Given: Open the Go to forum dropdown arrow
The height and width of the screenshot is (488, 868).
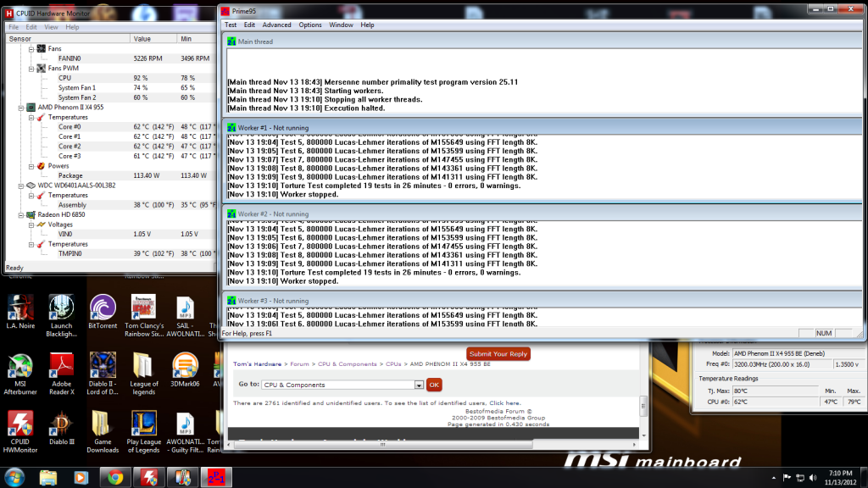Looking at the screenshot, I should click(x=419, y=385).
